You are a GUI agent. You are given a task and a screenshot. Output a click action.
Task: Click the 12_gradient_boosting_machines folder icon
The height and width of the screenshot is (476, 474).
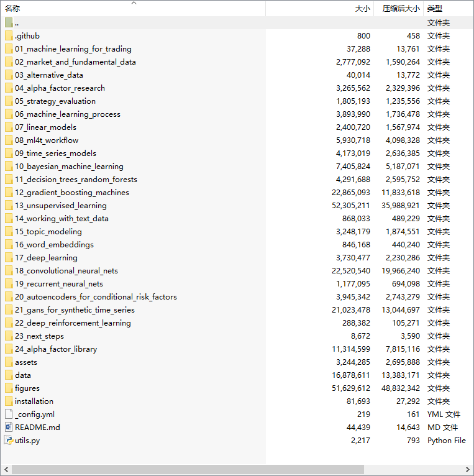tap(9, 192)
